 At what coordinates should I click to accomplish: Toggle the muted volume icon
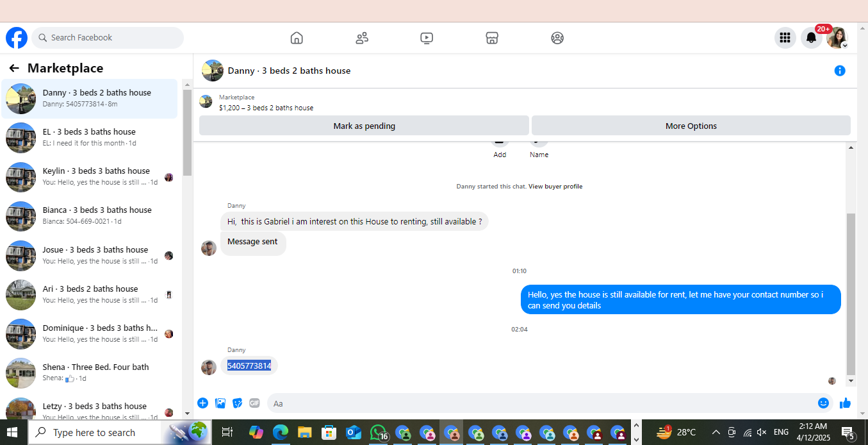coord(762,432)
